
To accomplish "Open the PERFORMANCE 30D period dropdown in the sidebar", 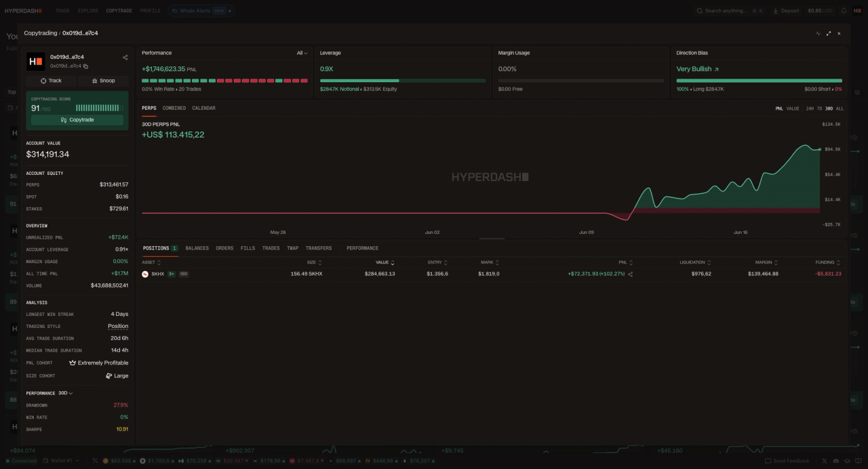I will click(65, 393).
